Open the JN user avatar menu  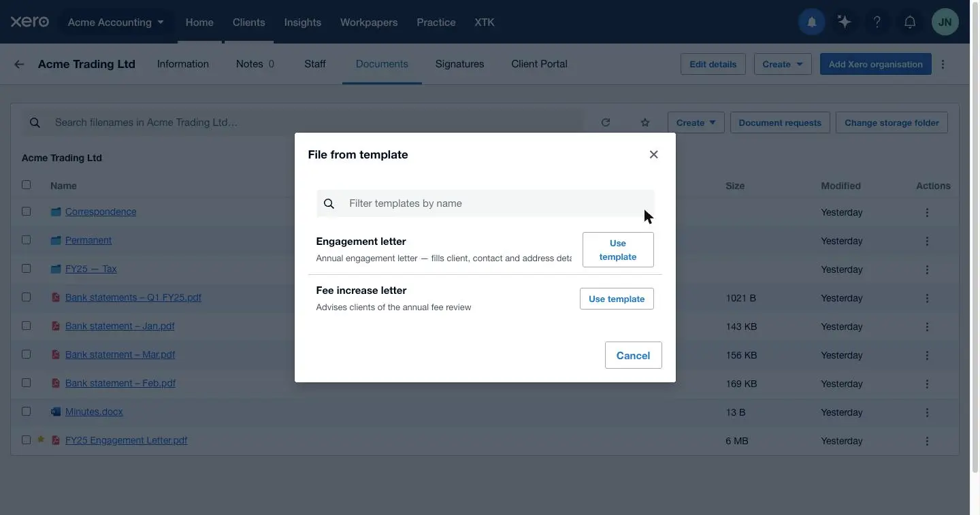tap(945, 22)
